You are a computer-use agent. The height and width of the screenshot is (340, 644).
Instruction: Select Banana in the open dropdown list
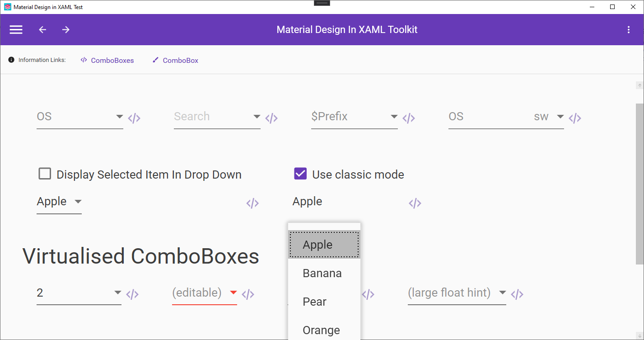(x=322, y=273)
